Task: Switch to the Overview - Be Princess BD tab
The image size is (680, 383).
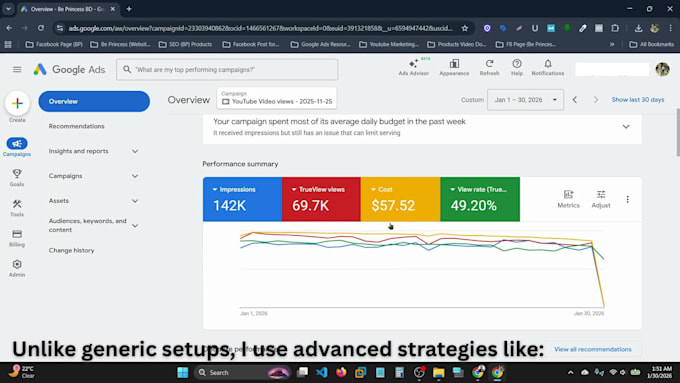Action: pos(67,9)
